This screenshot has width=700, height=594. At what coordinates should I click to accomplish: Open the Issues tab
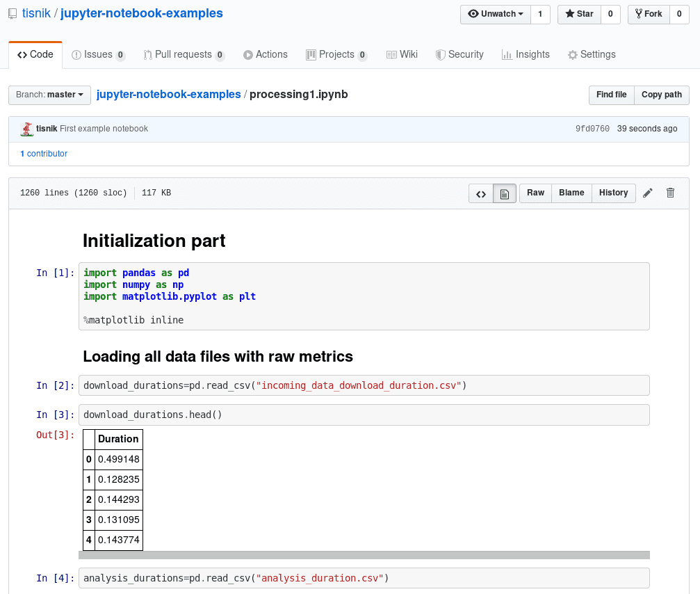[x=97, y=54]
